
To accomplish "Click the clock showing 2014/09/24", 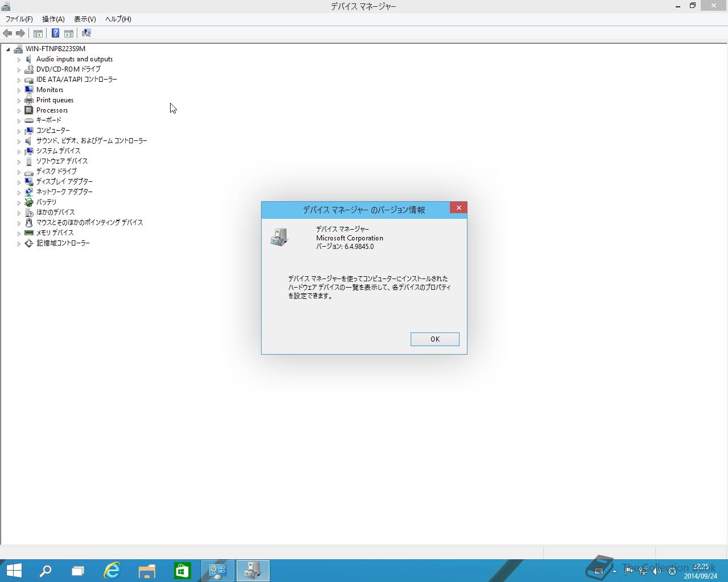I will point(701,571).
